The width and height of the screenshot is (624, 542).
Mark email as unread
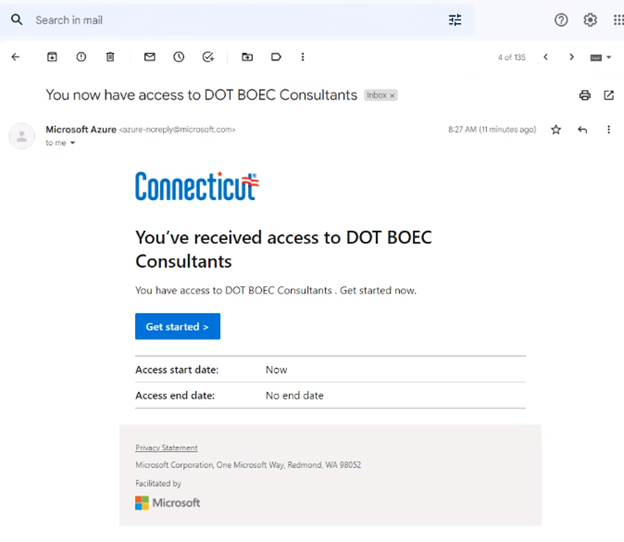tap(150, 57)
